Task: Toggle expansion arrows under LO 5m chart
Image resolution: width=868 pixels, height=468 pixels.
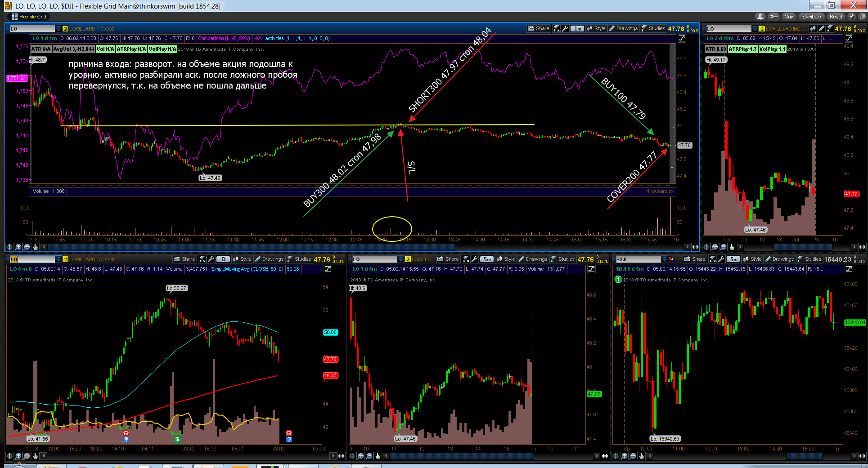Action: pos(605,456)
